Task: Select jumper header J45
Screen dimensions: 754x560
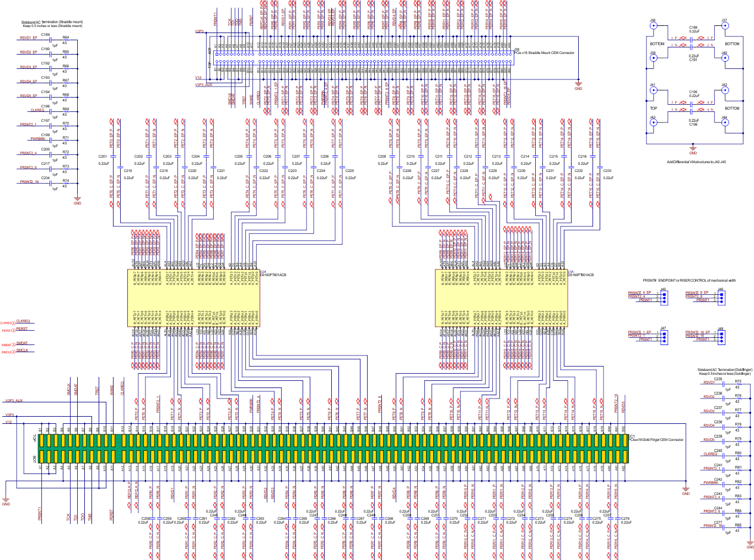Action: click(x=664, y=297)
